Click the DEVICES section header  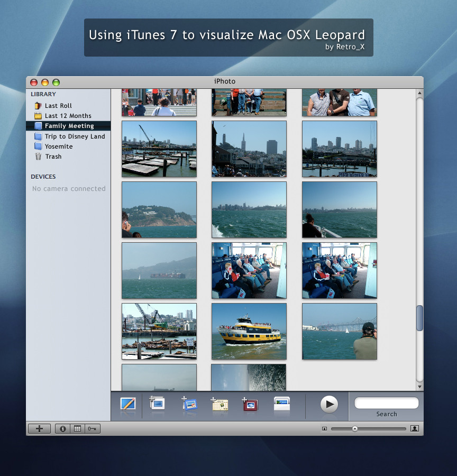click(x=43, y=177)
